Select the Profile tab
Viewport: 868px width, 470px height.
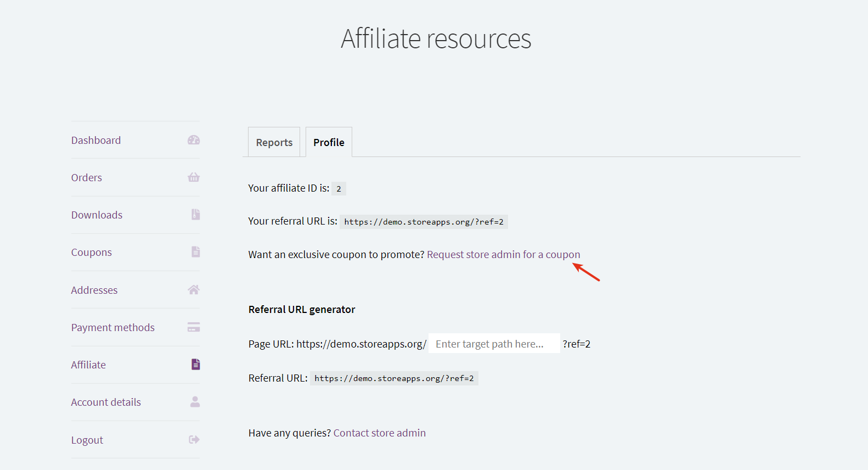[x=329, y=142]
